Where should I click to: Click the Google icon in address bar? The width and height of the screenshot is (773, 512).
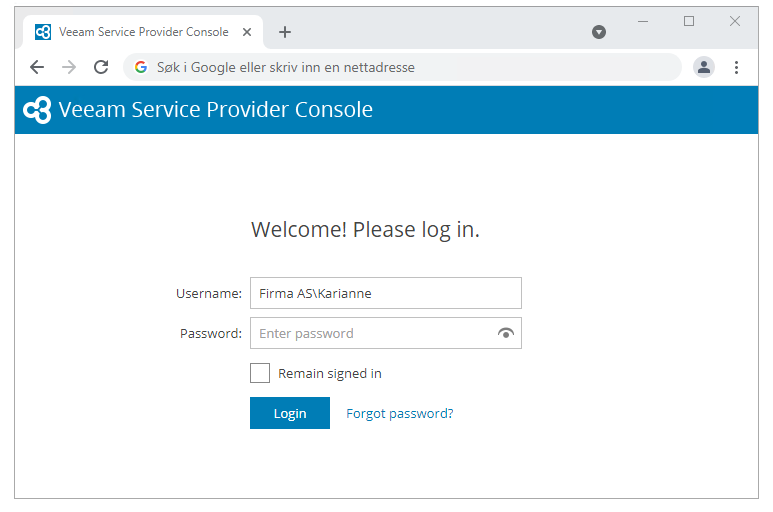click(141, 67)
